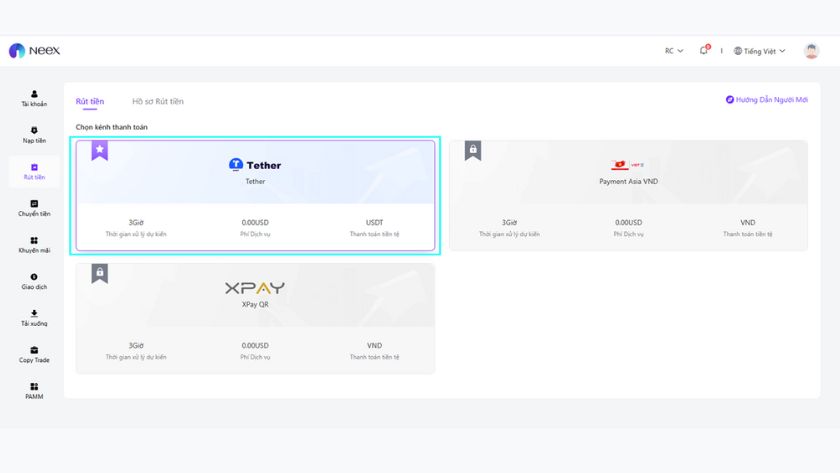Open Khuyến mãi promotions section

(34, 245)
